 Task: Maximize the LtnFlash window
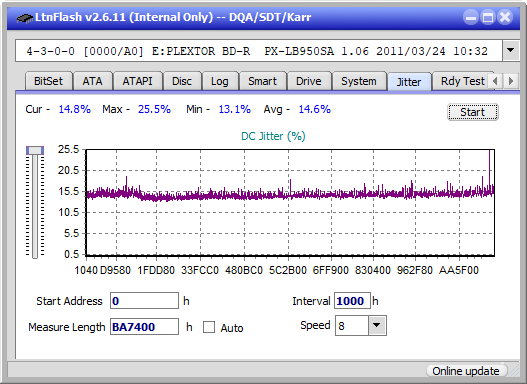pos(488,17)
